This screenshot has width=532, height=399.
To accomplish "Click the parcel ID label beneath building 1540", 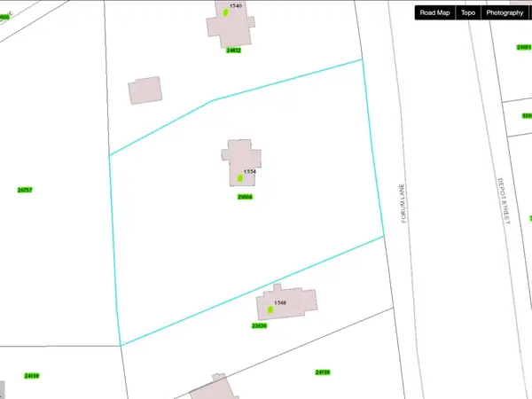I will point(234,51).
